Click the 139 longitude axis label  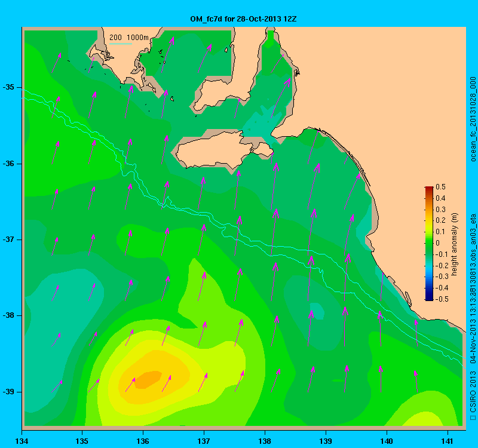coord(326,441)
